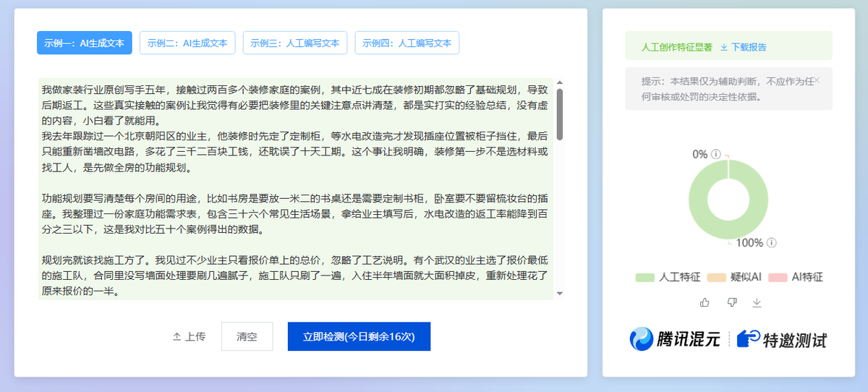
Task: Click inside the text input area
Action: [289, 188]
